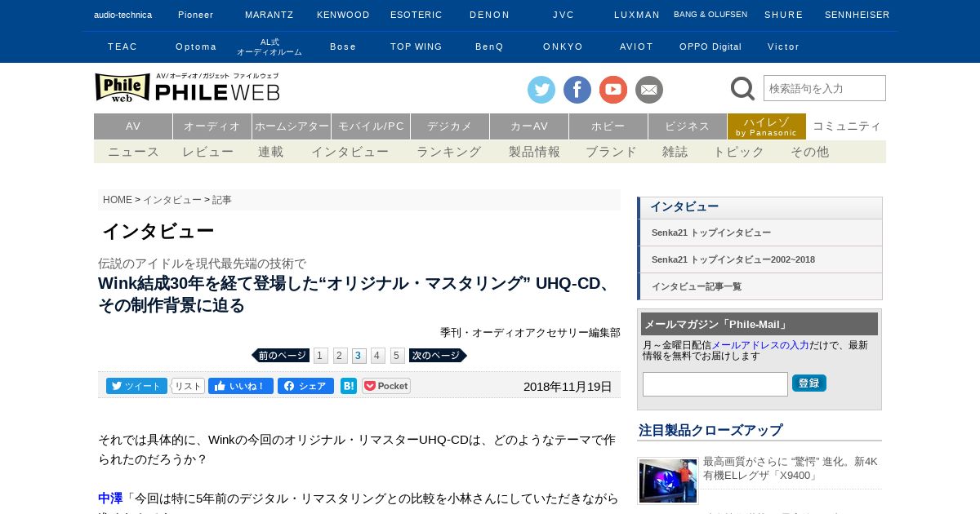Focus the Phile-Mail email address field

pyautogui.click(x=715, y=384)
